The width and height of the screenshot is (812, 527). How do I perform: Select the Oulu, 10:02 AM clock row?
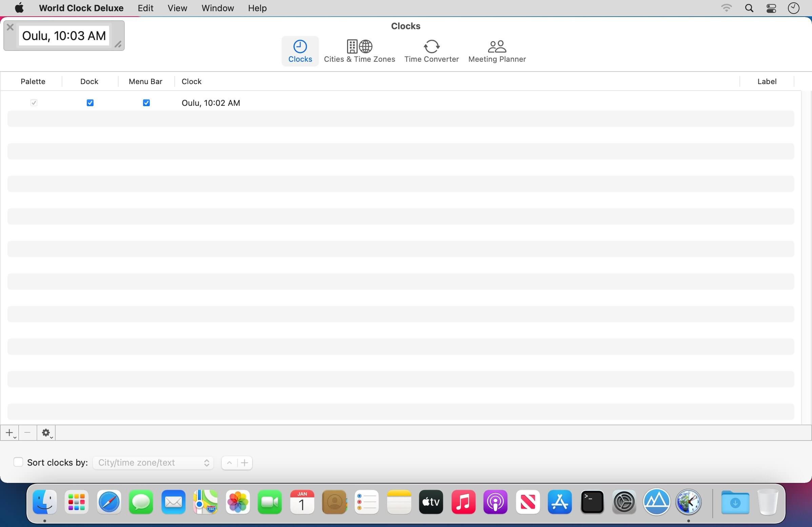(211, 103)
